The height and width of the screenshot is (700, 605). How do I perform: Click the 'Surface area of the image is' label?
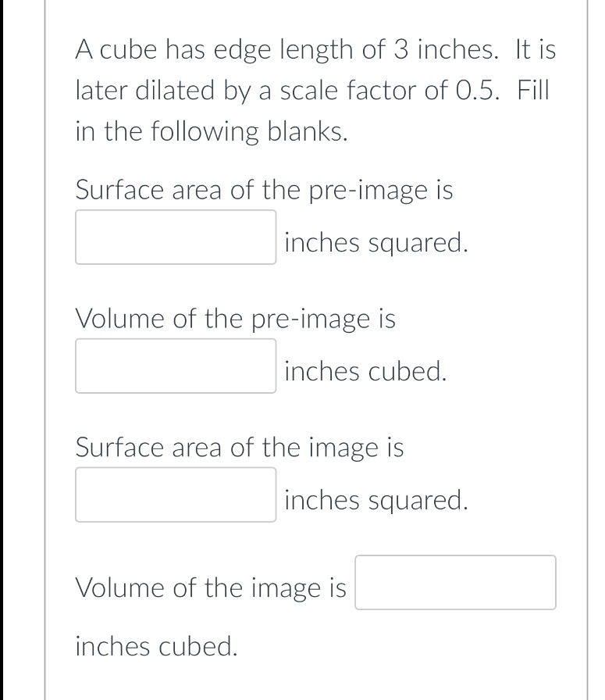point(239,448)
